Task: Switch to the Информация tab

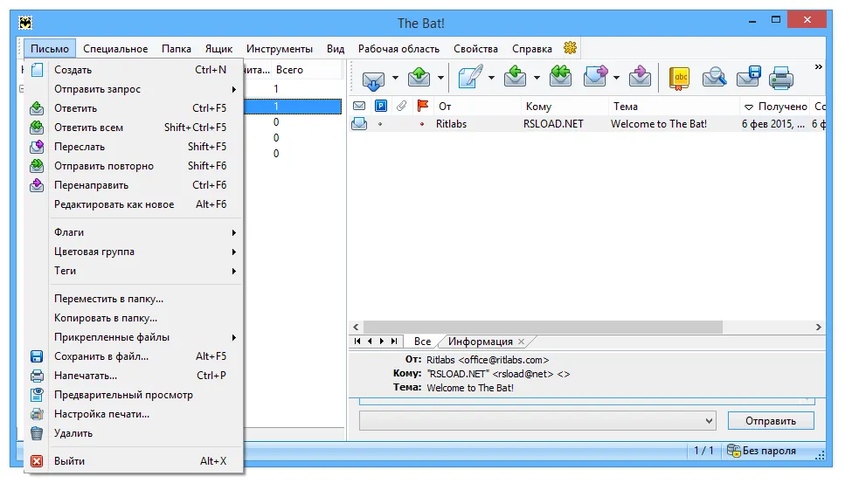Action: [480, 342]
